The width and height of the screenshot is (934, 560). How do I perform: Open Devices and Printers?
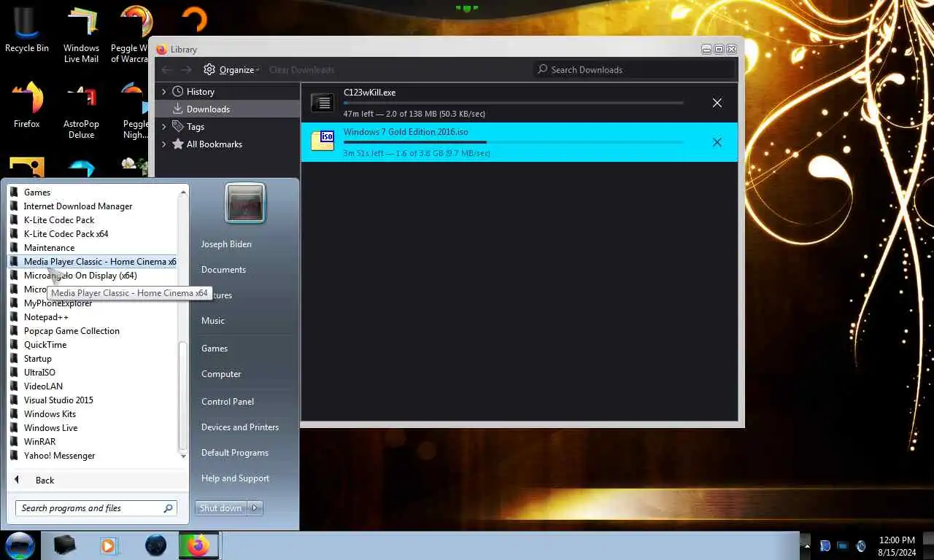240,427
